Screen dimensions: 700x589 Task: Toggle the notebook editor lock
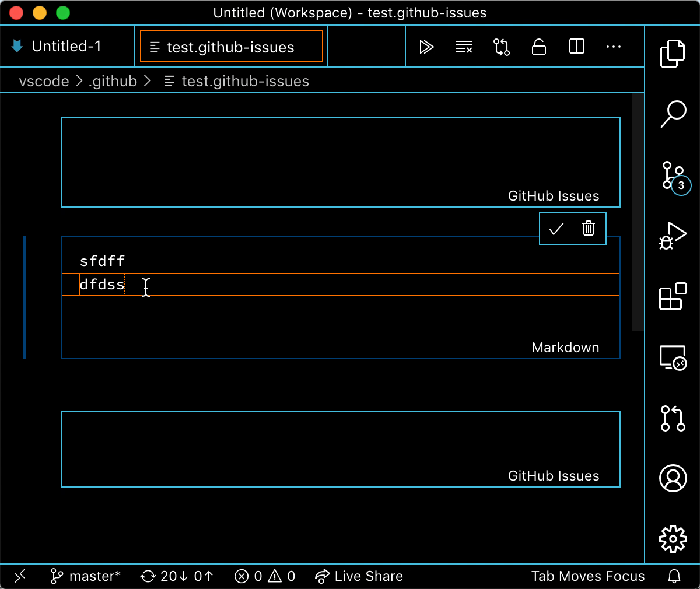point(538,47)
